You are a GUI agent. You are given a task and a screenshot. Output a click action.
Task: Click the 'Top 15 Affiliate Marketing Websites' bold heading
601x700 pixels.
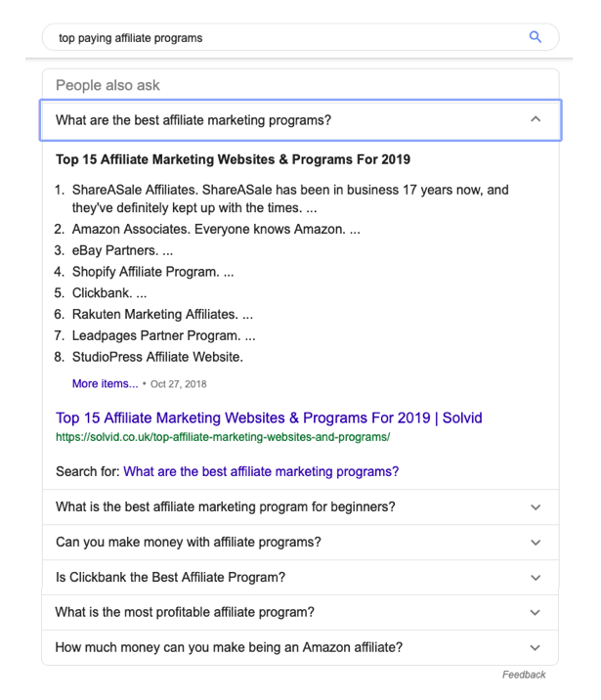[233, 159]
